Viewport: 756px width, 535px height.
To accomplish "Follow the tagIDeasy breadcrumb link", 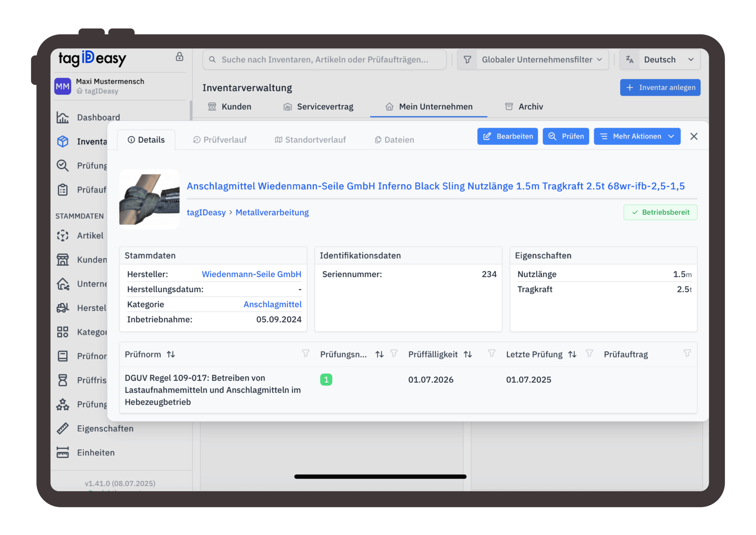I will tap(206, 212).
